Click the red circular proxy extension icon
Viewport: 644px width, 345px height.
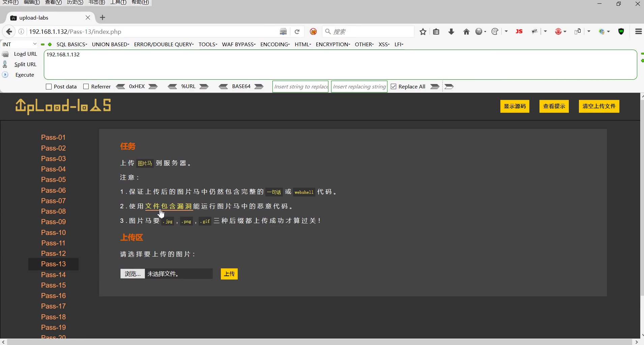(558, 31)
